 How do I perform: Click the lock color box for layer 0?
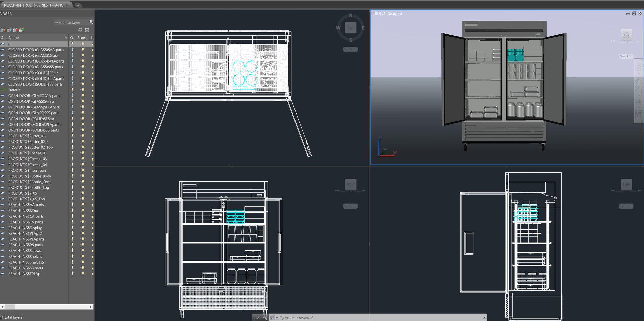tap(92, 44)
